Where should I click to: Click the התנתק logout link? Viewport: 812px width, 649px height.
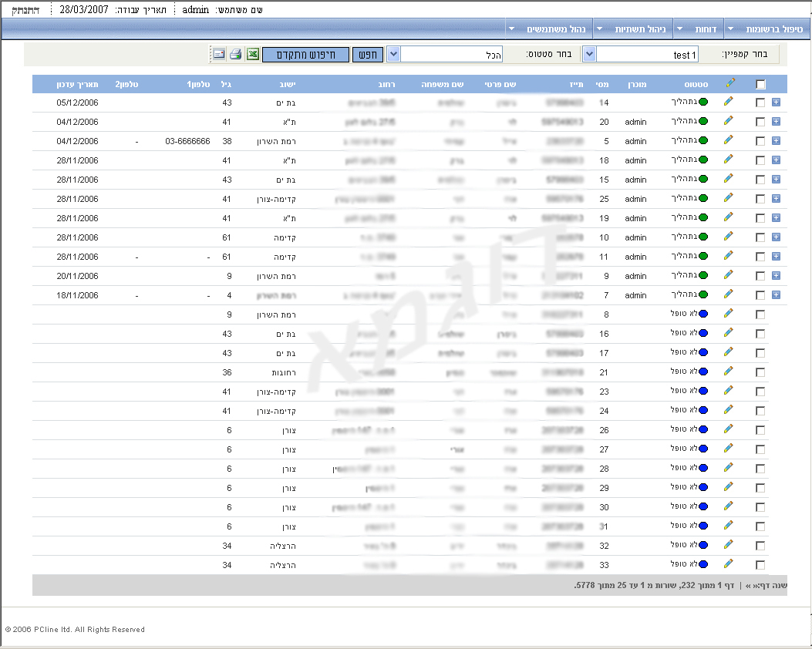pyautogui.click(x=25, y=10)
